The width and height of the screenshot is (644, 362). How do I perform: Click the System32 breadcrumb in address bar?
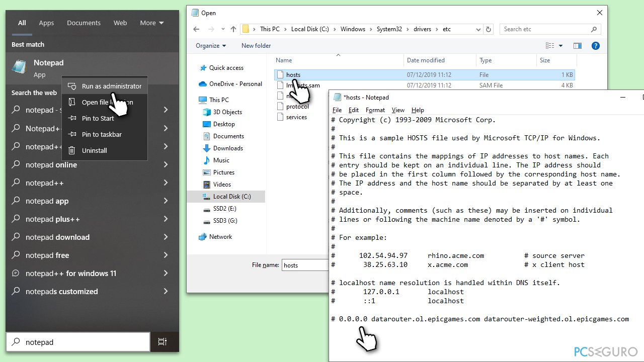(389, 29)
